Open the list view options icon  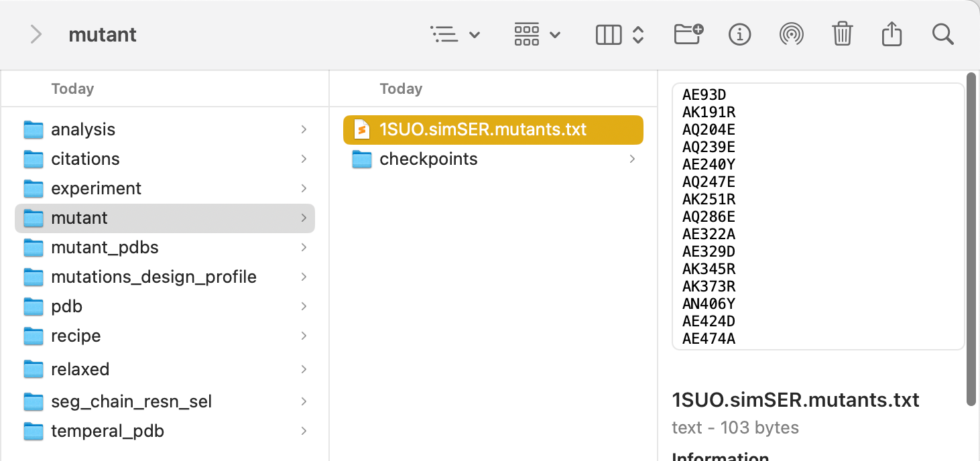(455, 34)
